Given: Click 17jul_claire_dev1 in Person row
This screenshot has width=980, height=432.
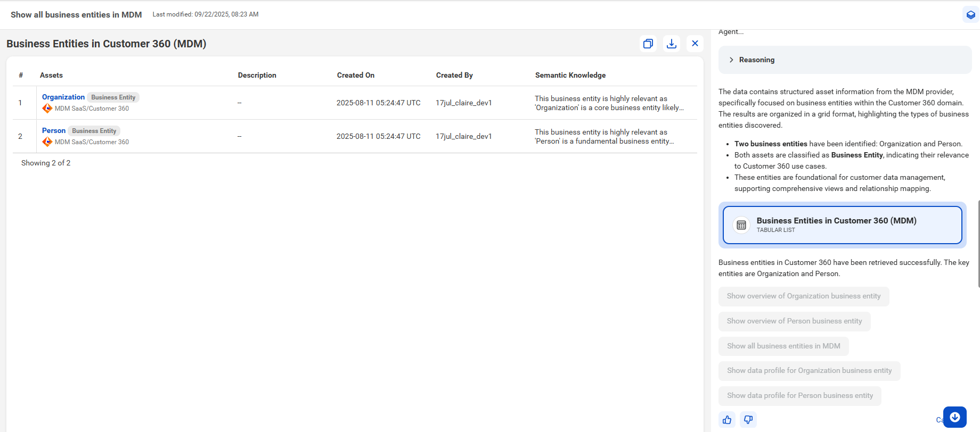Looking at the screenshot, I should [x=464, y=136].
